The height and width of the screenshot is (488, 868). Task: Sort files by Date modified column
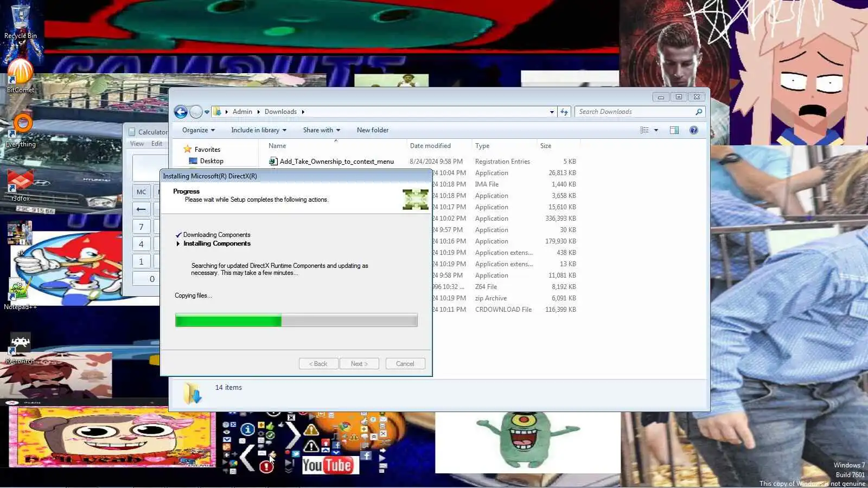439,146
